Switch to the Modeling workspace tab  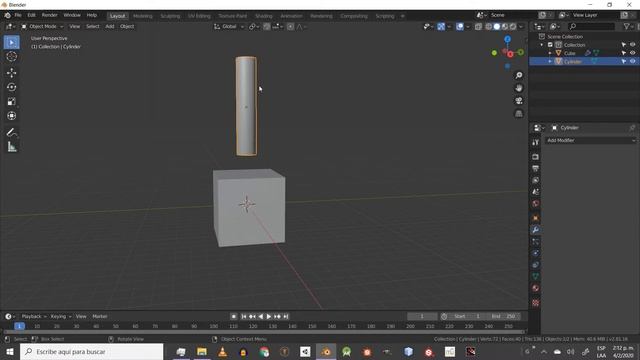[142, 16]
